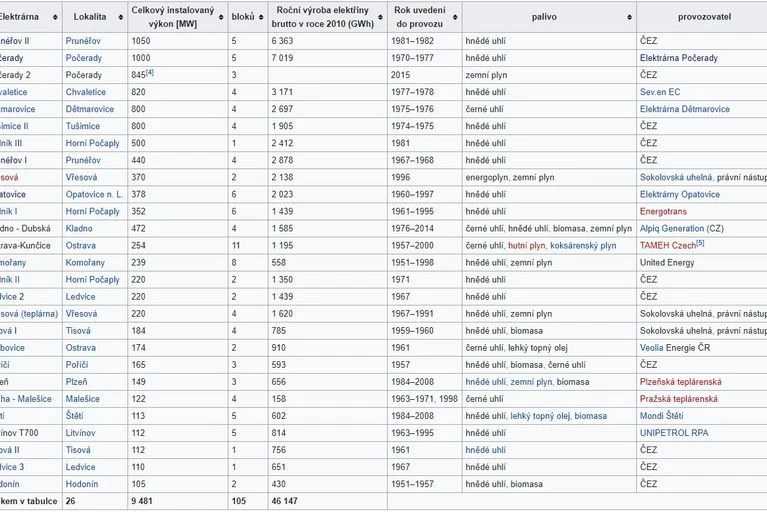The image size is (767, 512).
Task: Click the provozovatel column header
Action: pos(704,17)
